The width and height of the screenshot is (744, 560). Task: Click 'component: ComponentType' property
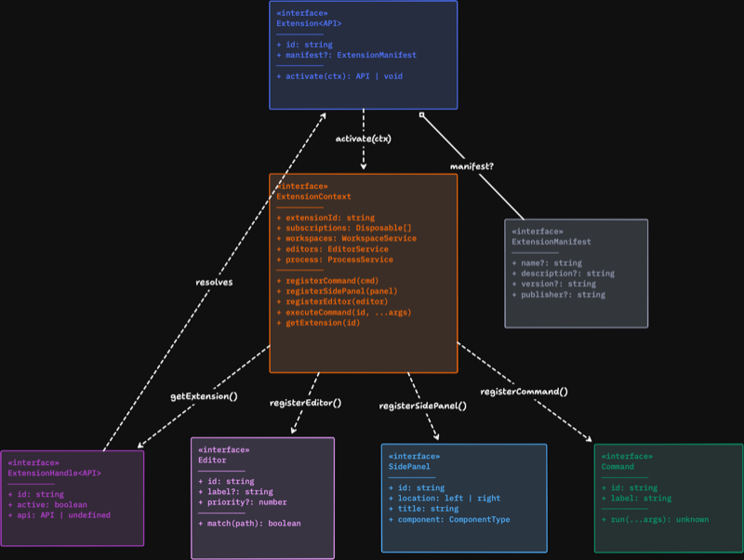454,519
